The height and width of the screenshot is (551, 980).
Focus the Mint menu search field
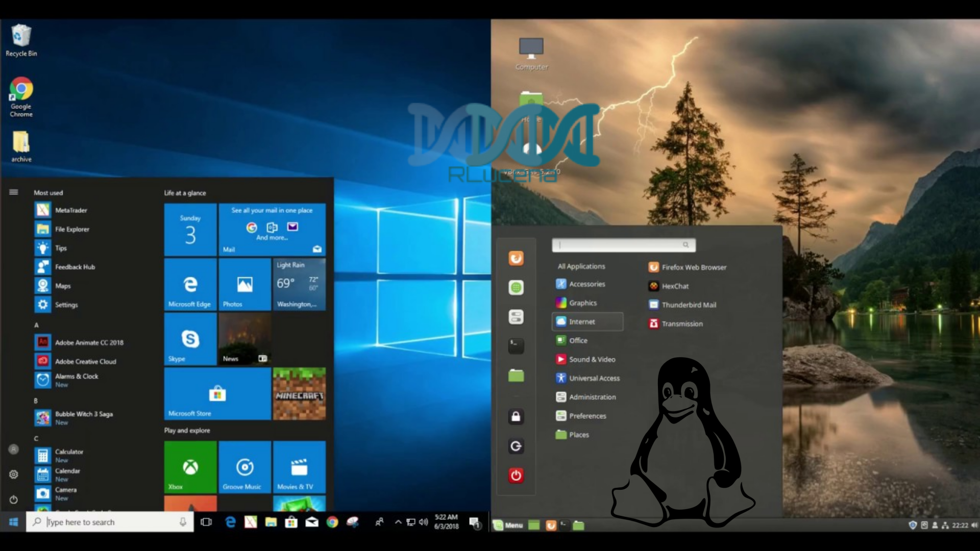(624, 245)
